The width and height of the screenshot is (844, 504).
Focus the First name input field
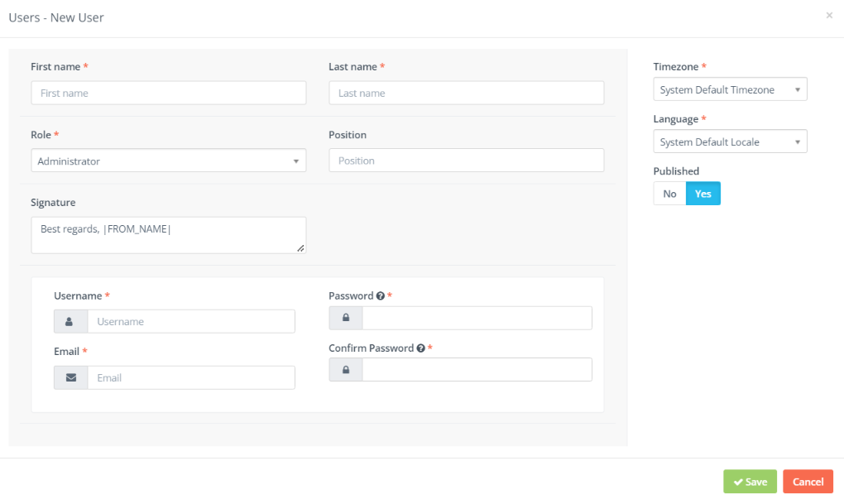(169, 93)
